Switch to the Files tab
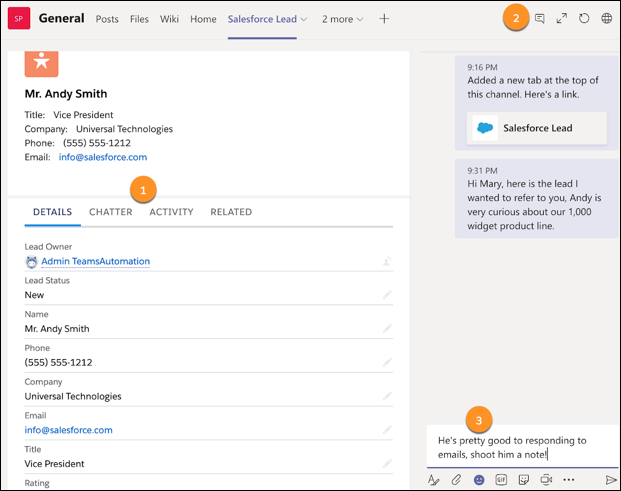 pyautogui.click(x=139, y=19)
